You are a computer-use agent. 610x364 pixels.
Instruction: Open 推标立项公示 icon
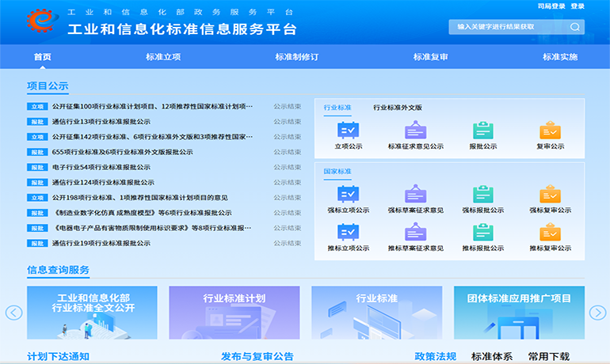[x=349, y=233]
